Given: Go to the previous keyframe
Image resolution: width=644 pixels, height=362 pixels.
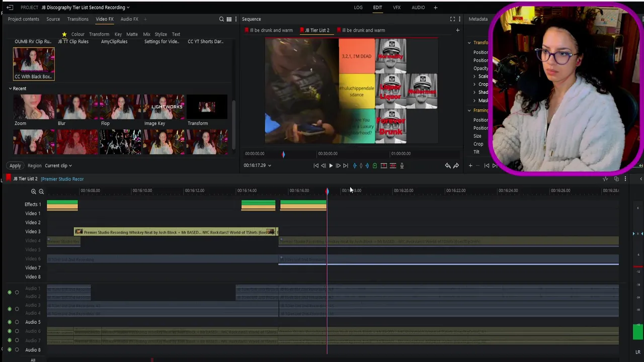Looking at the screenshot, I should pos(487,165).
